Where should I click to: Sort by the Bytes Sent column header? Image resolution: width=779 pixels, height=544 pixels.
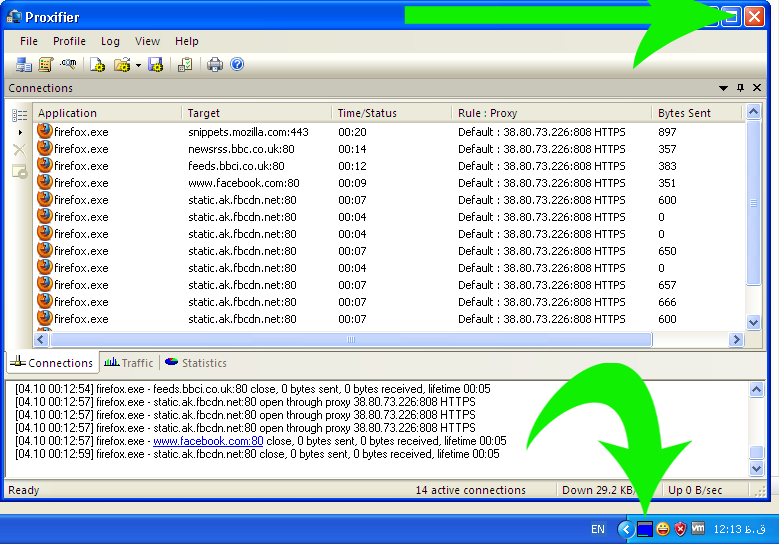(698, 113)
